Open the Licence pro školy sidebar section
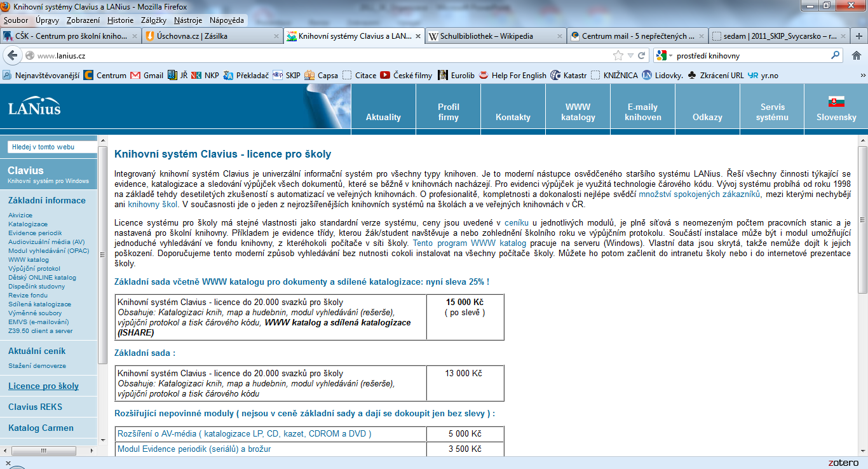This screenshot has height=469, width=868. [43, 386]
